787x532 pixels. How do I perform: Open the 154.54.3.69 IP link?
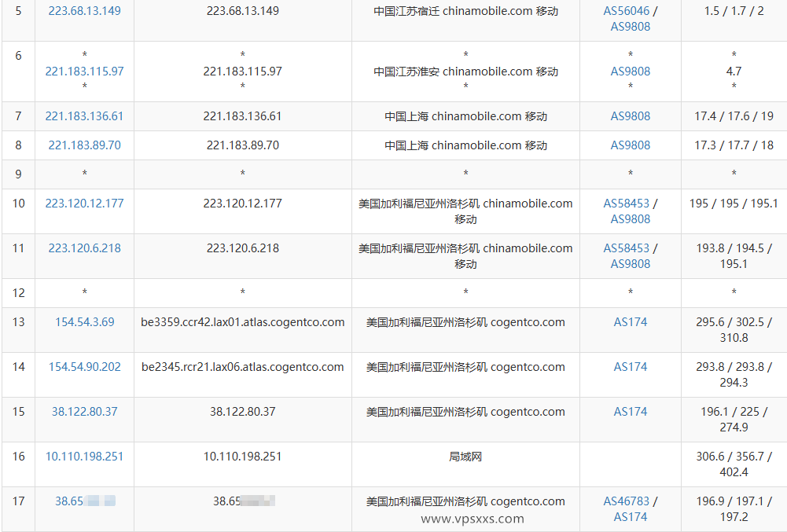pos(84,321)
